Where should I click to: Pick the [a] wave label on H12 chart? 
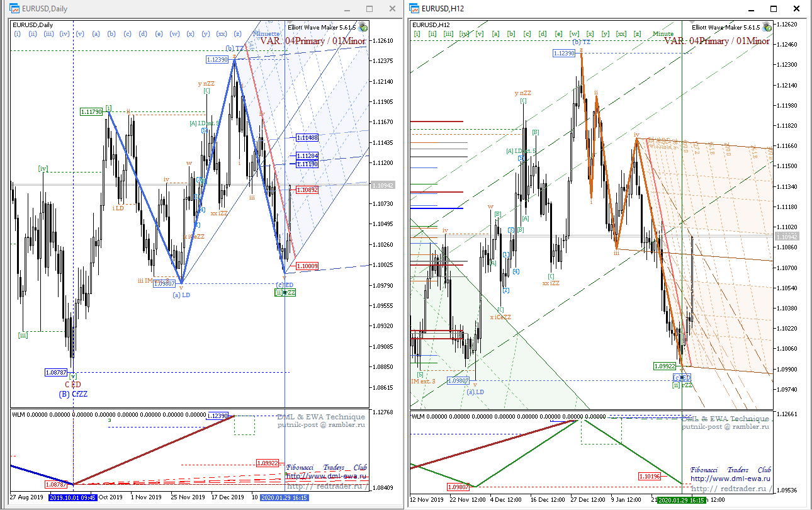[496, 34]
